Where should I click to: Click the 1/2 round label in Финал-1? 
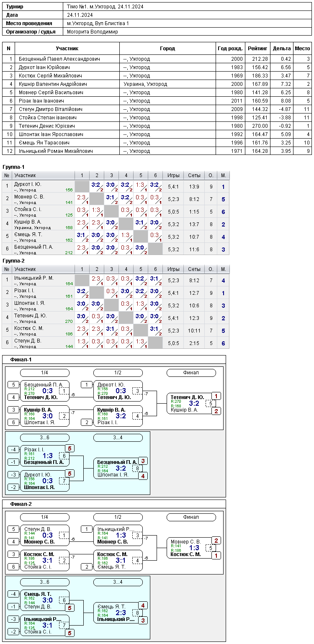118,373
